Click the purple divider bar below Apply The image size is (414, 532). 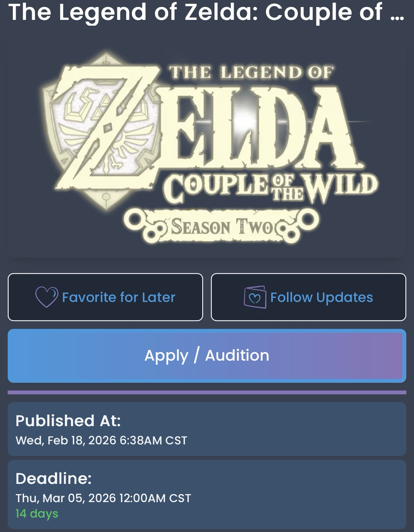tap(207, 392)
